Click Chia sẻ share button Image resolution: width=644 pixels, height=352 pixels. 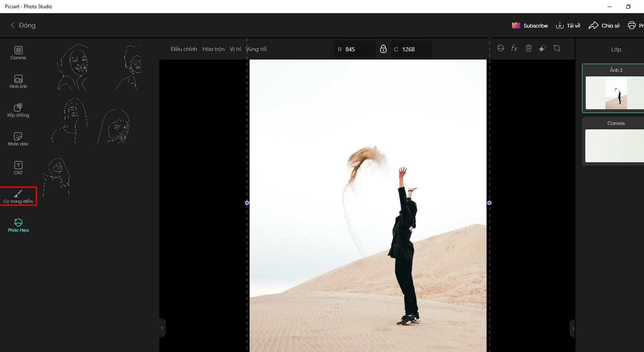[x=604, y=25]
